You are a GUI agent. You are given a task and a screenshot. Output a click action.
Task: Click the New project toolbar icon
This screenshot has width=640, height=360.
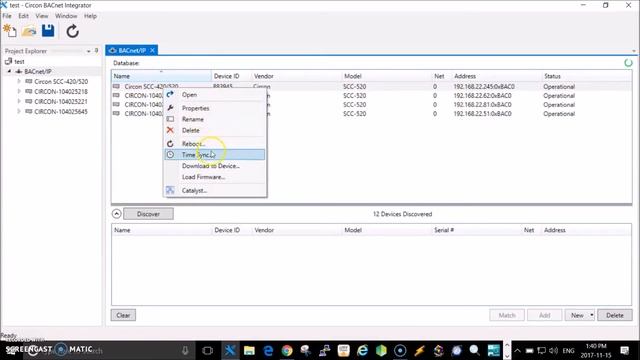pyautogui.click(x=9, y=31)
